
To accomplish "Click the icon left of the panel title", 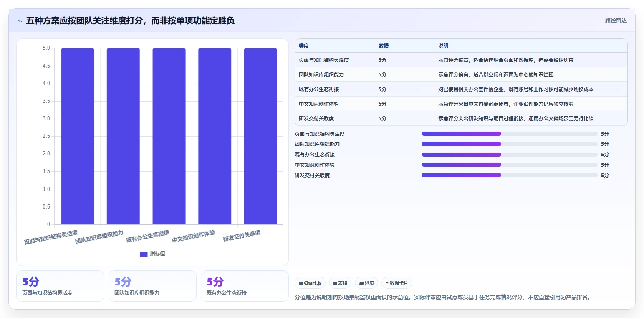I will pyautogui.click(x=20, y=21).
